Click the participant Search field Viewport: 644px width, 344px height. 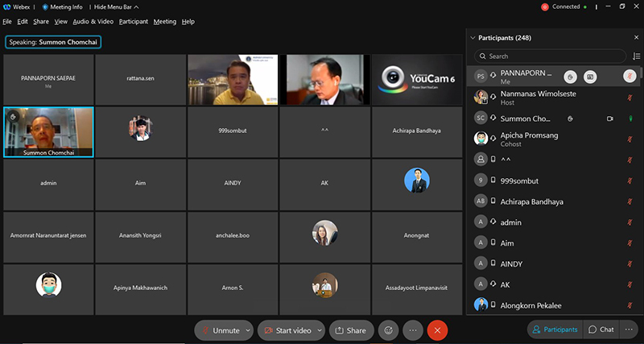point(547,56)
